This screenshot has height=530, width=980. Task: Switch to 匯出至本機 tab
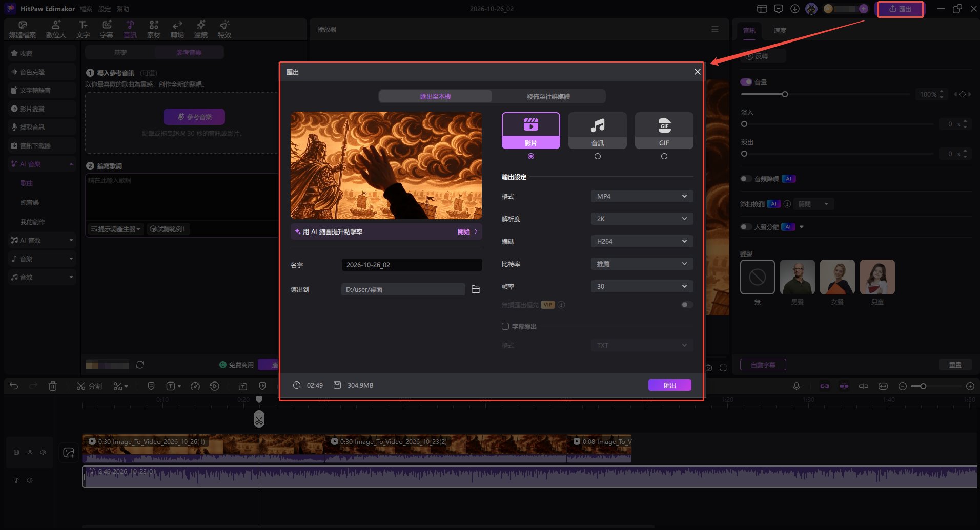(436, 96)
